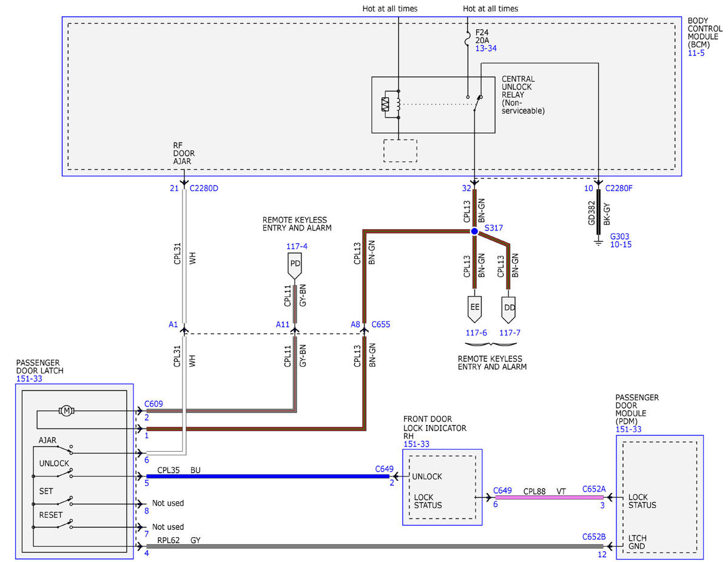
Task: Open the 11-5 Body Control Module link
Action: pyautogui.click(x=696, y=53)
